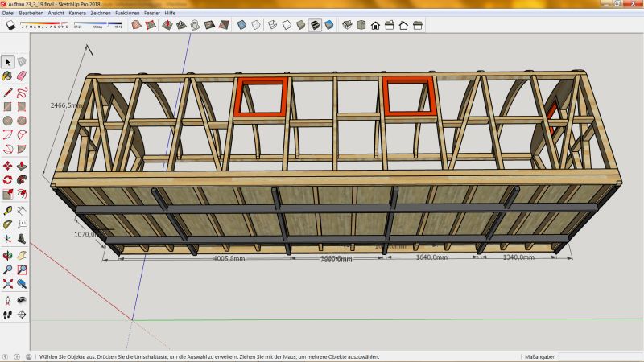Select the arrow Select tool
The height and width of the screenshot is (362, 644).
[7, 62]
